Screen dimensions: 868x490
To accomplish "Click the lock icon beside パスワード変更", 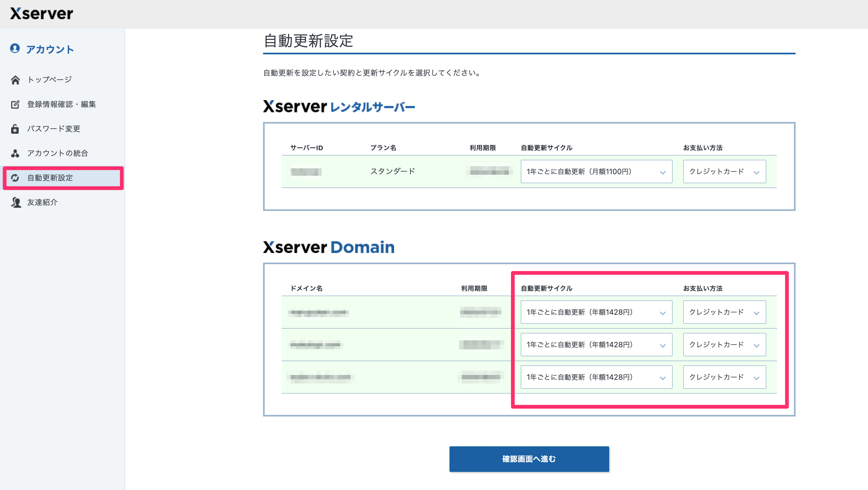I will point(15,129).
